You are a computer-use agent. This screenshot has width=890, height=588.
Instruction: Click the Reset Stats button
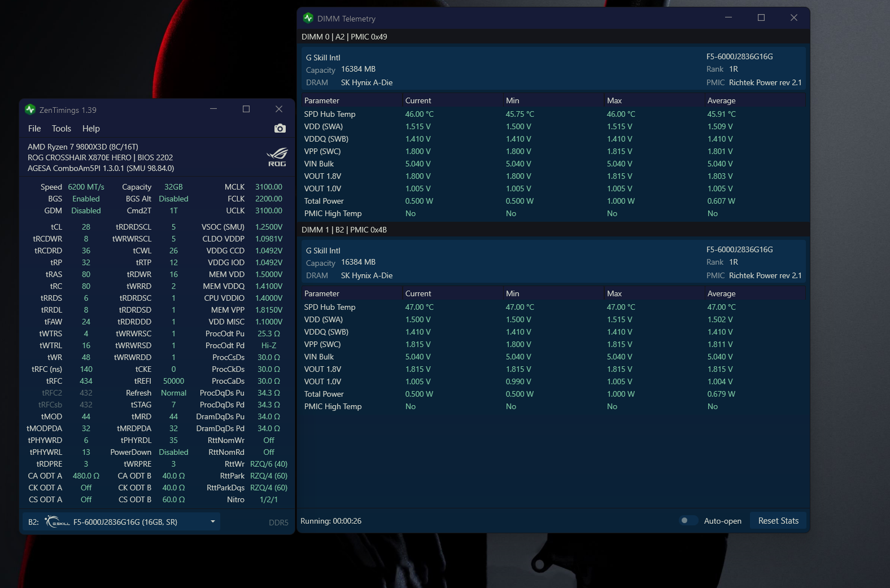pyautogui.click(x=778, y=521)
